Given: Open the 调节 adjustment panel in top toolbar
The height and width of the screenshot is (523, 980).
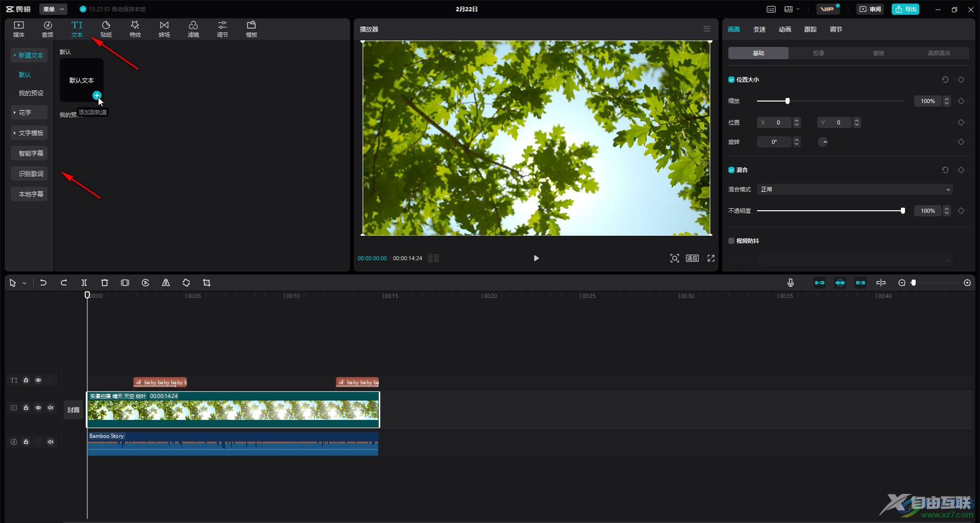Looking at the screenshot, I should click(x=223, y=29).
